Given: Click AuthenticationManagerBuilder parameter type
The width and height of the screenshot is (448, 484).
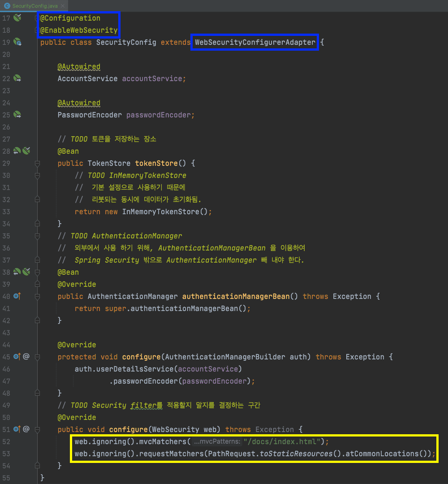Looking at the screenshot, I should (225, 357).
